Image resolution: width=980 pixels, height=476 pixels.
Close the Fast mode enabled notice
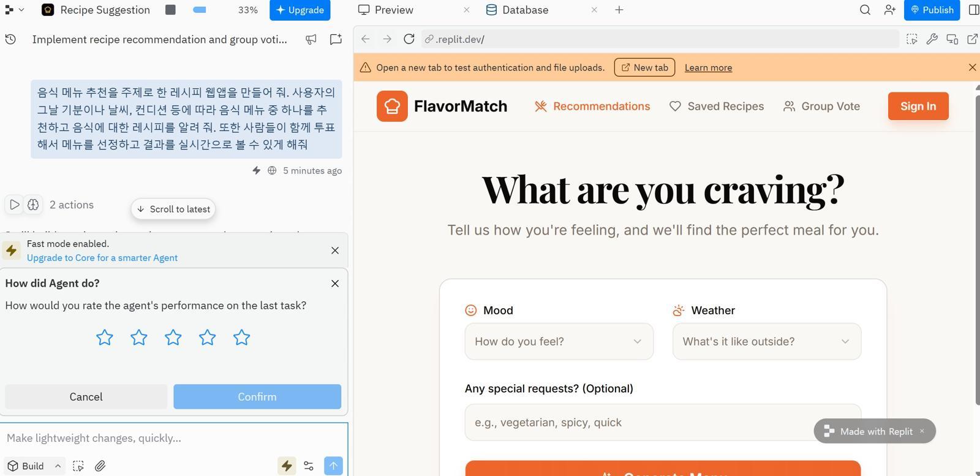click(335, 251)
